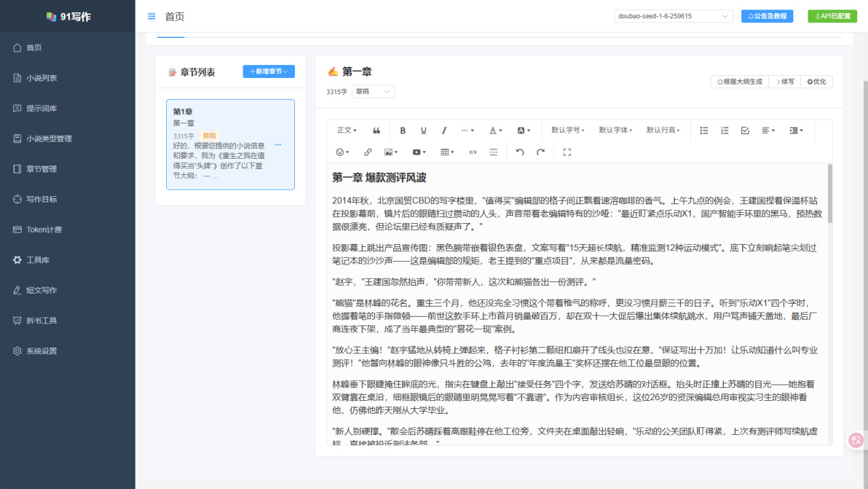Click the 首页 breadcrumb title
The height and width of the screenshot is (489, 868).
[174, 16]
